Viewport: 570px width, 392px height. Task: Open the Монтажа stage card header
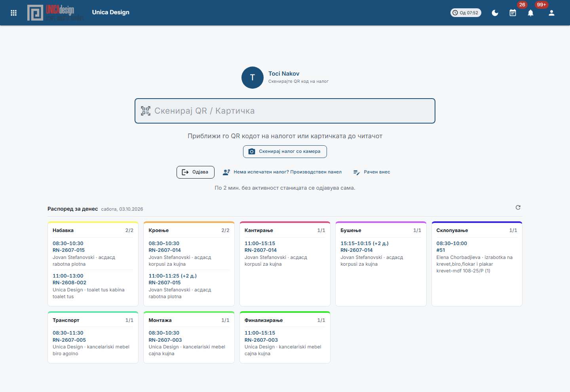pyautogui.click(x=189, y=320)
